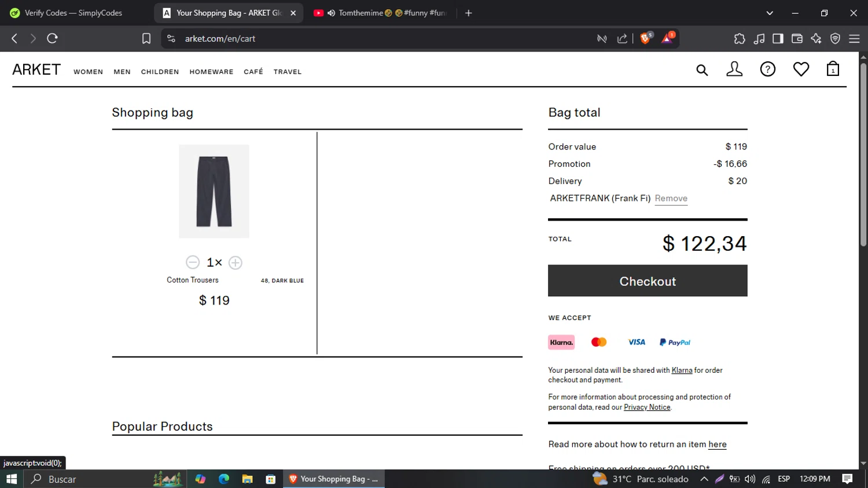Click the share page icon

[623, 38]
